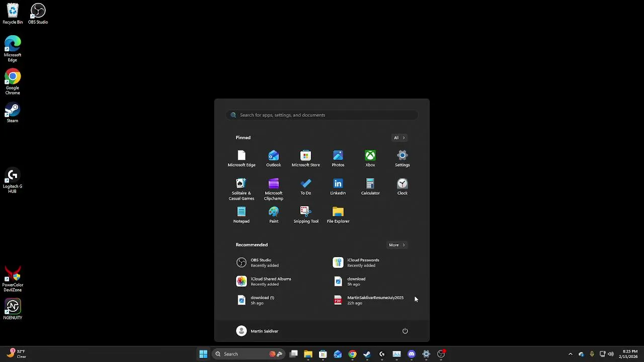Open Notepad from pinned apps

[x=242, y=215]
